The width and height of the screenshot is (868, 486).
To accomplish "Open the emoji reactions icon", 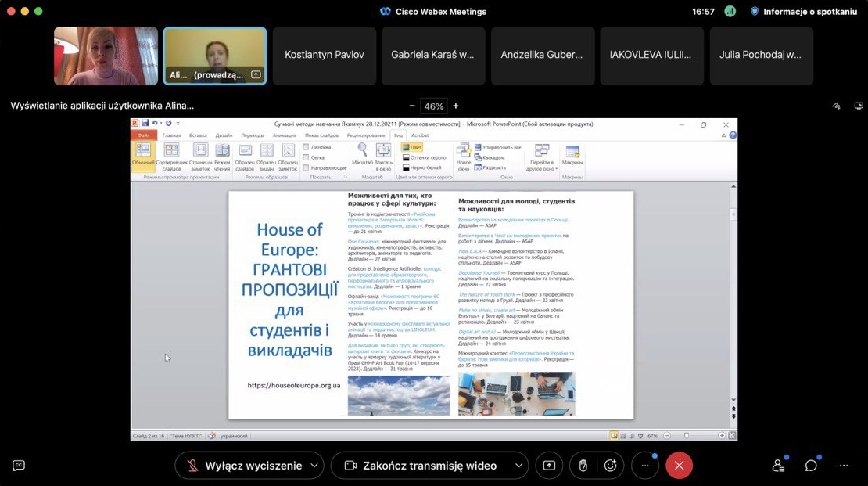I will tap(611, 466).
